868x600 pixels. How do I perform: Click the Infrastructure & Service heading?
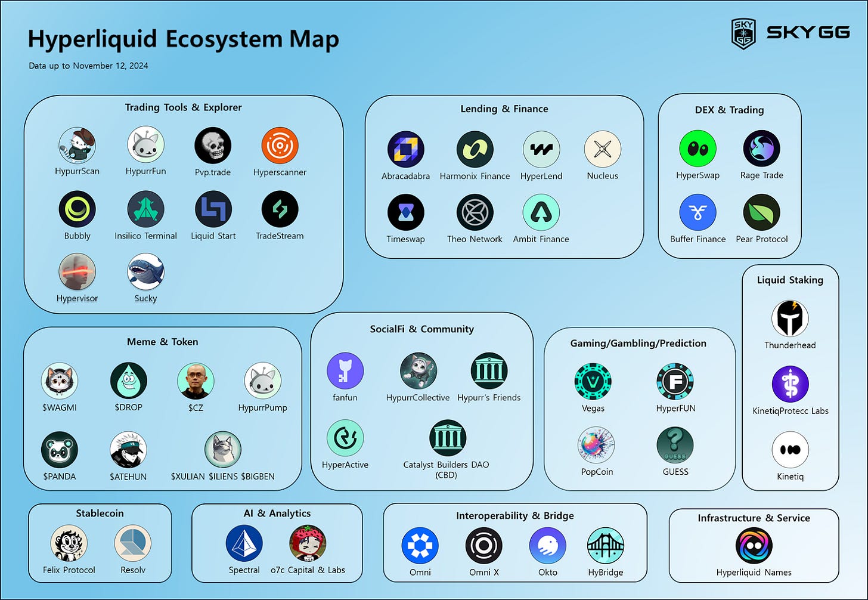click(x=754, y=518)
